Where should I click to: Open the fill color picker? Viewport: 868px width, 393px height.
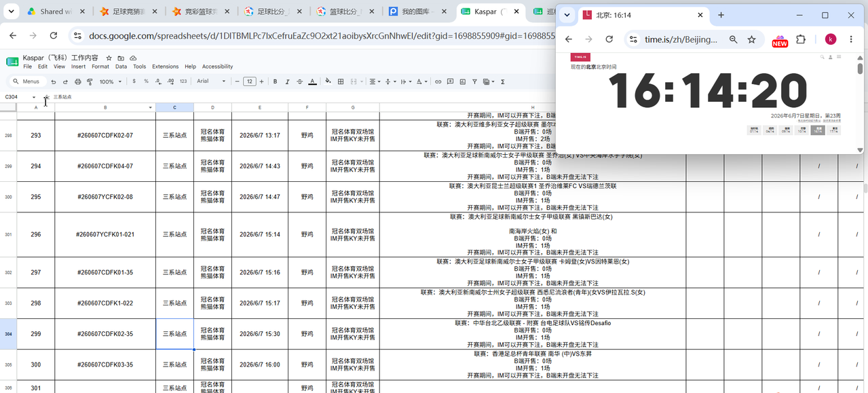pos(328,81)
